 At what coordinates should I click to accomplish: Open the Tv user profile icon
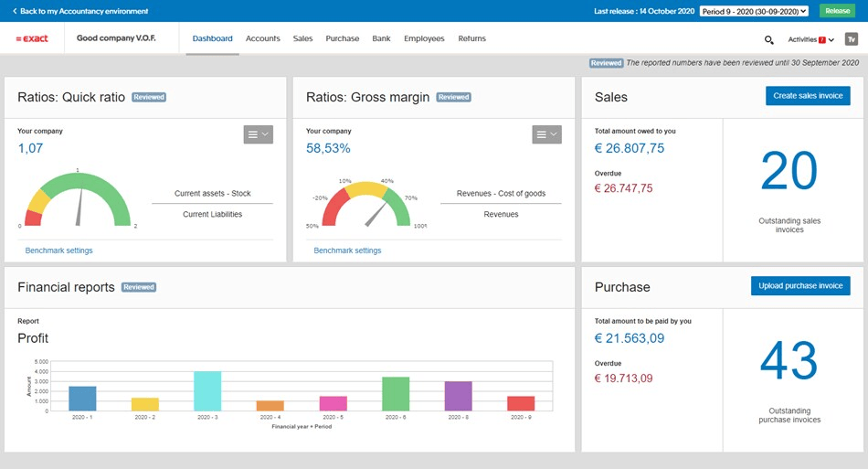(x=851, y=39)
